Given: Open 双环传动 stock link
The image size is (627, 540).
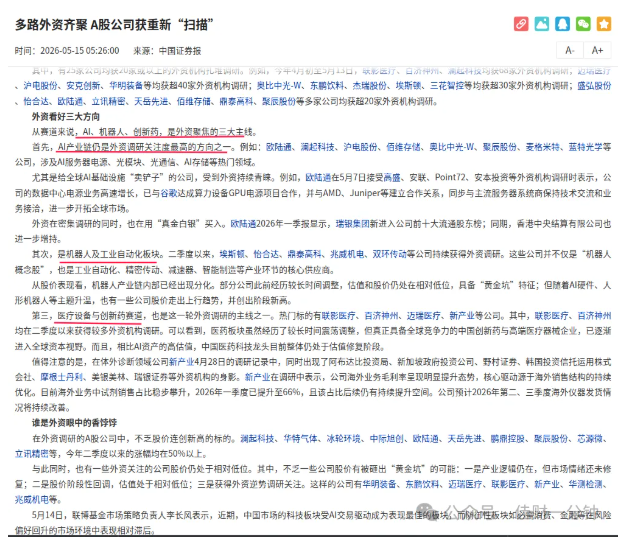Looking at the screenshot, I should point(389,254).
